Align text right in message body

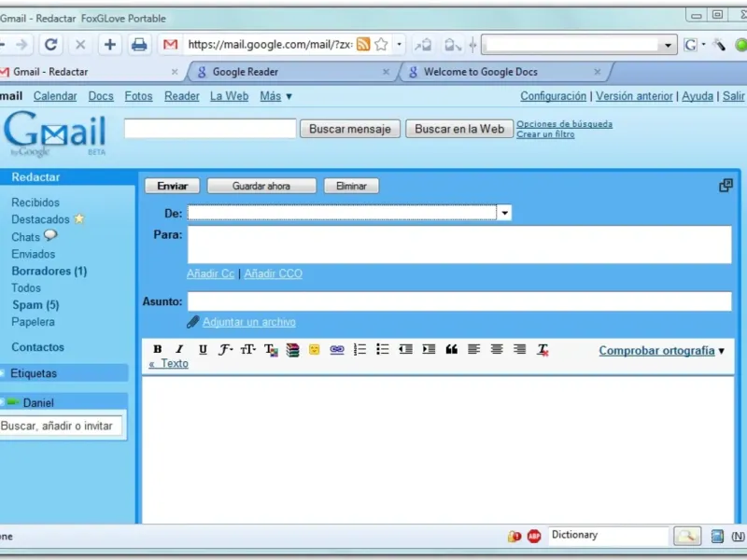520,349
